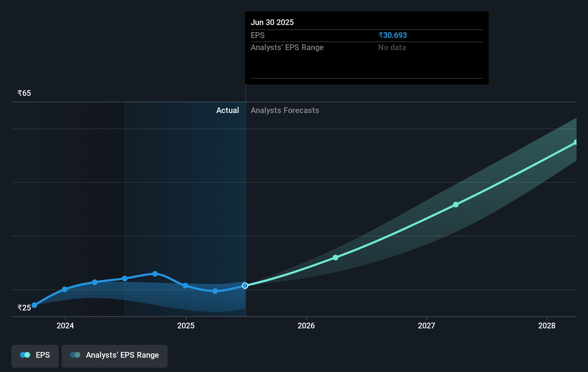This screenshot has width=588, height=372.
Task: Click the EPS data point at 2025
Action: 185,285
